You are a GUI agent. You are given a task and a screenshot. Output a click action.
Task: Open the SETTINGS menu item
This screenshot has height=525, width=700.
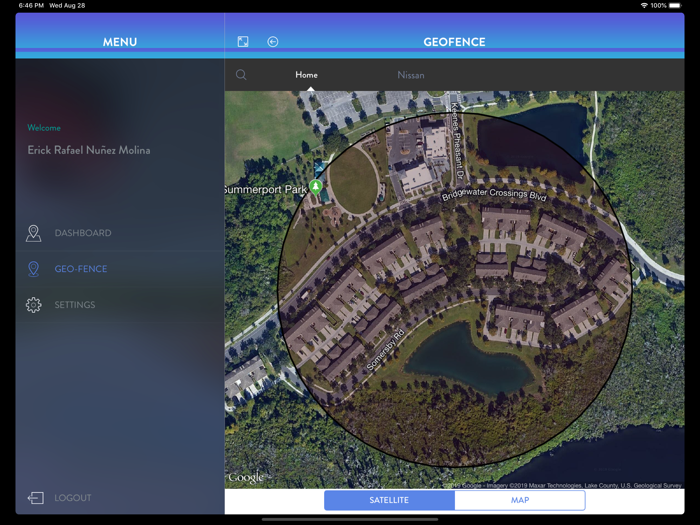(x=120, y=305)
